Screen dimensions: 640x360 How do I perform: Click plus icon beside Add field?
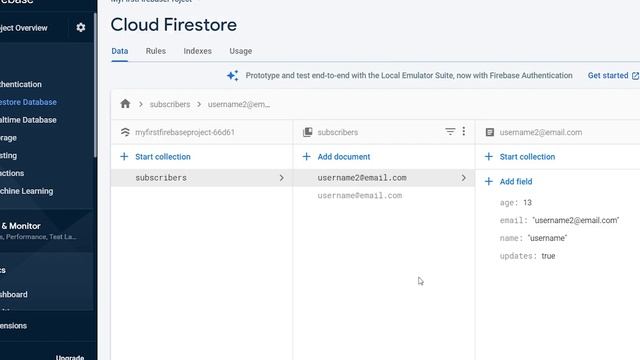[x=489, y=182]
